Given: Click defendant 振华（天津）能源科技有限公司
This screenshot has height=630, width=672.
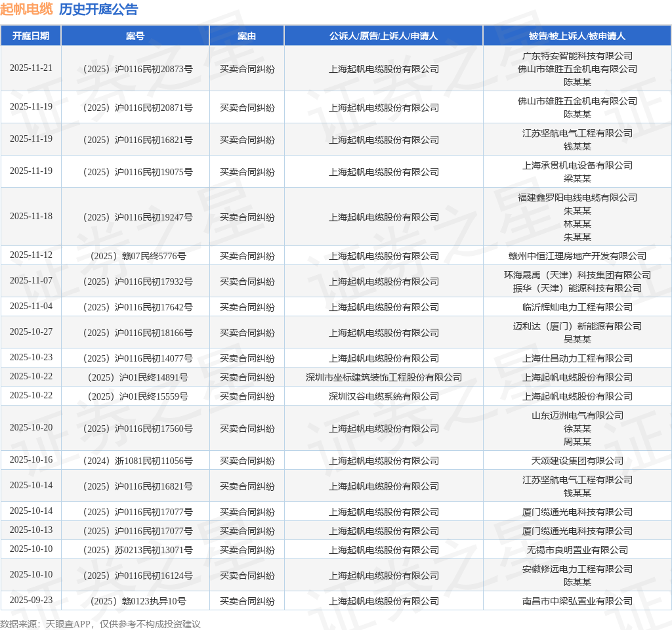Looking at the screenshot, I should [x=577, y=289].
